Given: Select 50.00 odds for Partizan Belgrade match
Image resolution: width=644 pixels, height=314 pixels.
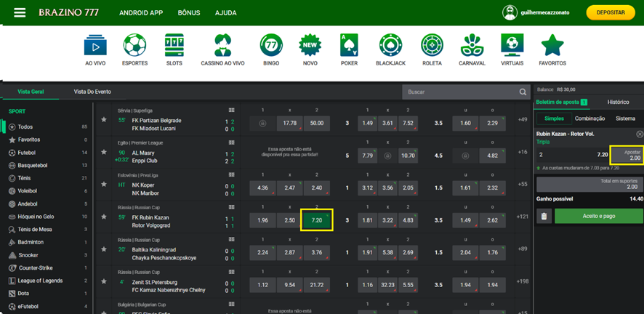Looking at the screenshot, I should point(317,123).
